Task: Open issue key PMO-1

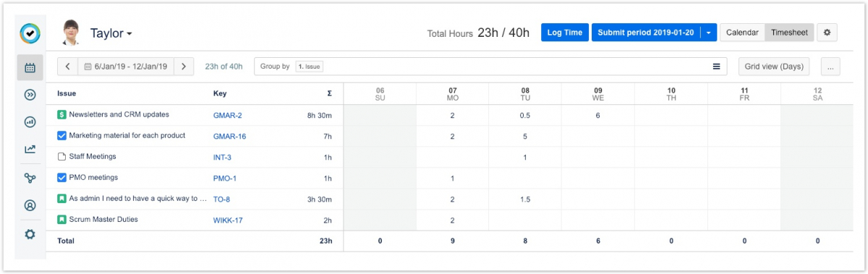Action: (x=225, y=178)
